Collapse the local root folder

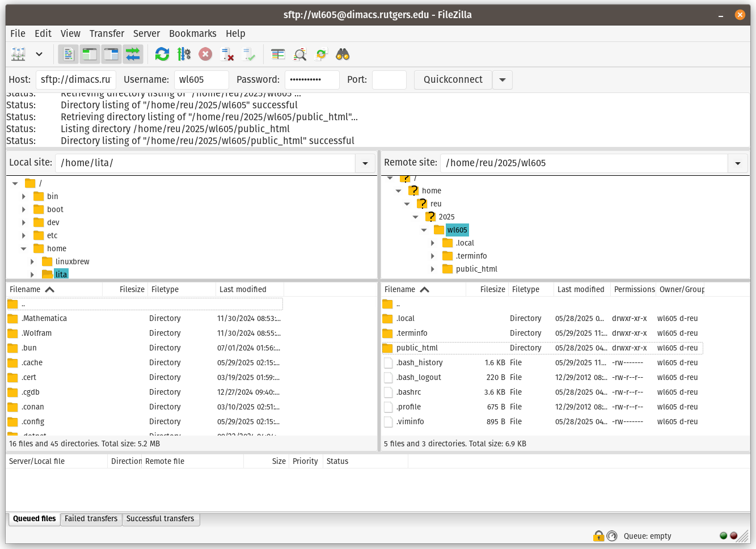click(x=15, y=183)
